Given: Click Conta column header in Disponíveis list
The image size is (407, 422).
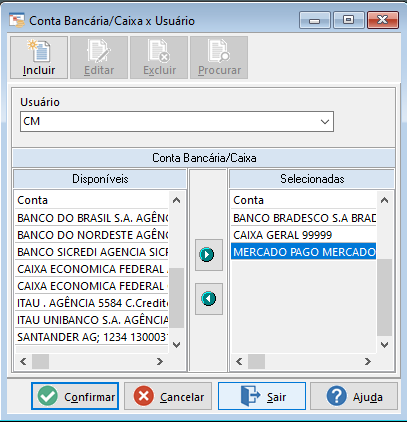Looking at the screenshot, I should pyautogui.click(x=92, y=200).
